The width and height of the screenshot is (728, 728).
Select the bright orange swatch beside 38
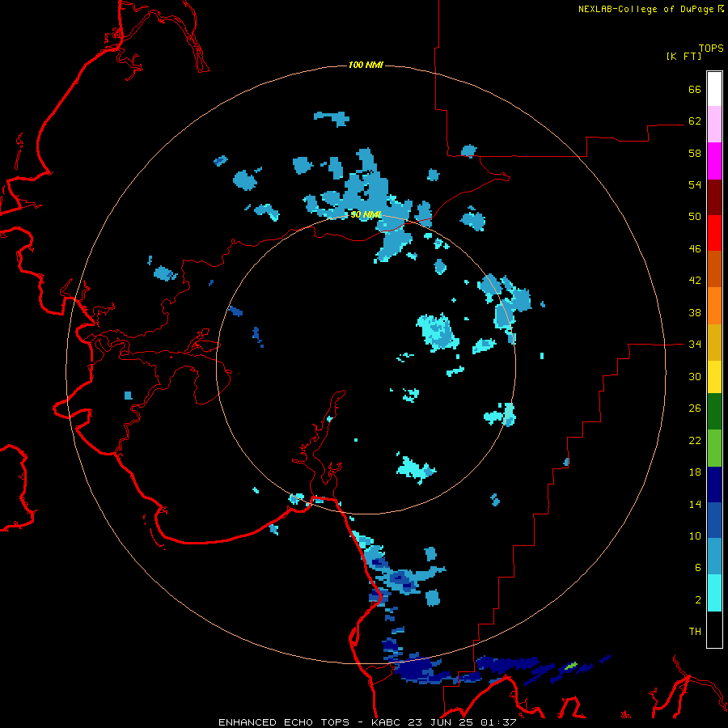tap(714, 306)
